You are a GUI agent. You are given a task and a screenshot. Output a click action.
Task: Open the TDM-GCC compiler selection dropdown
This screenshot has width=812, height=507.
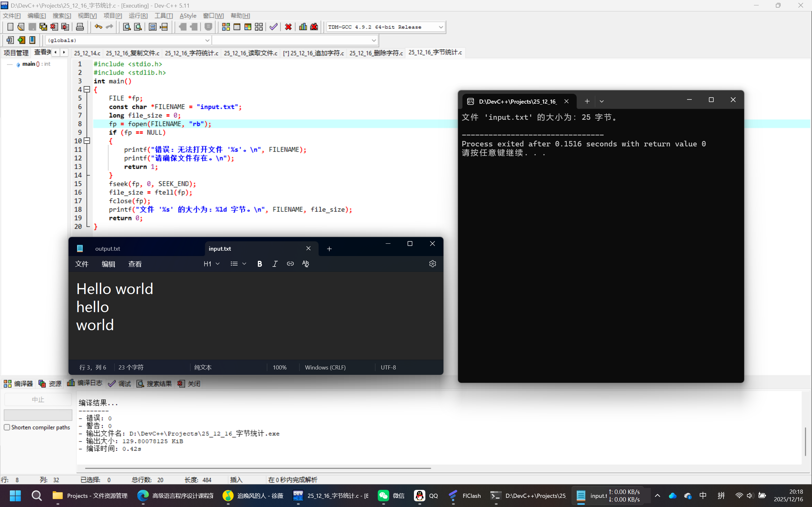pyautogui.click(x=441, y=27)
